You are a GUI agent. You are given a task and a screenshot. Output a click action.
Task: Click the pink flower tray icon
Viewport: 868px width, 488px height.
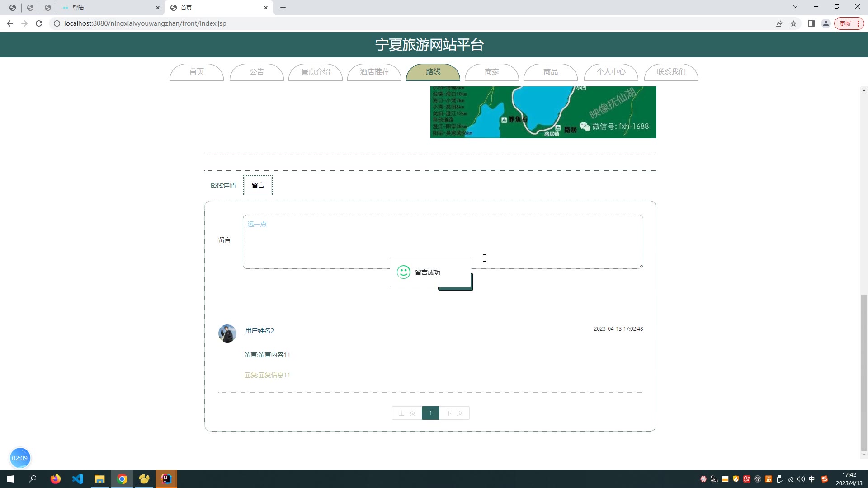[703, 479]
